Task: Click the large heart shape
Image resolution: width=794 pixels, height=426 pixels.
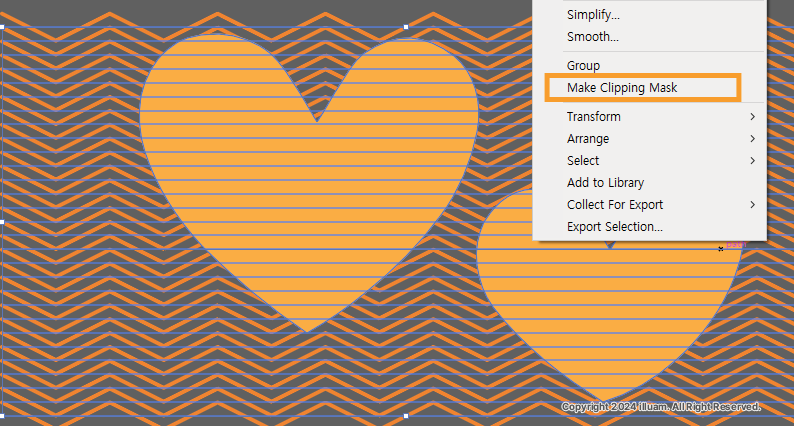Action: 309,182
